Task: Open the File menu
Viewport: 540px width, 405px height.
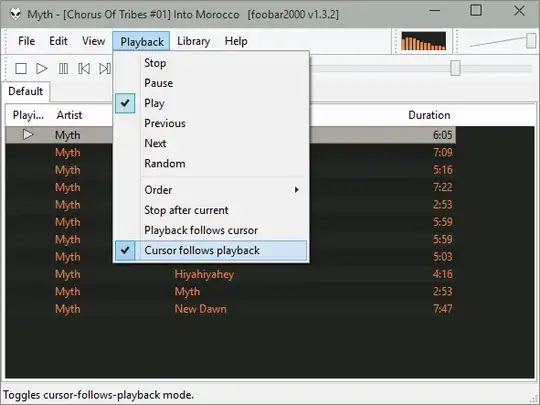Action: tap(27, 41)
